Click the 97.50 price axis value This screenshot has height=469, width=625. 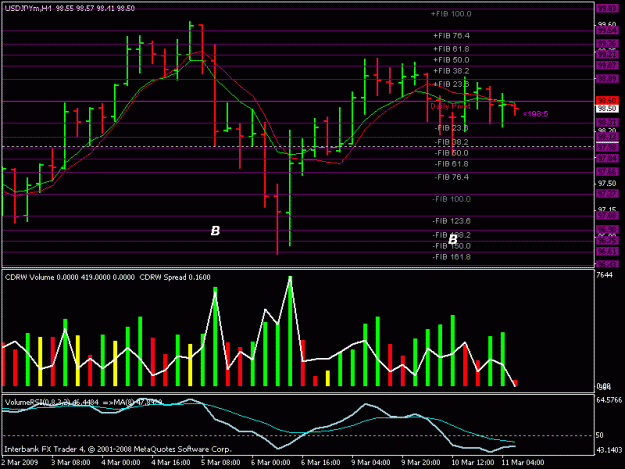tap(607, 183)
